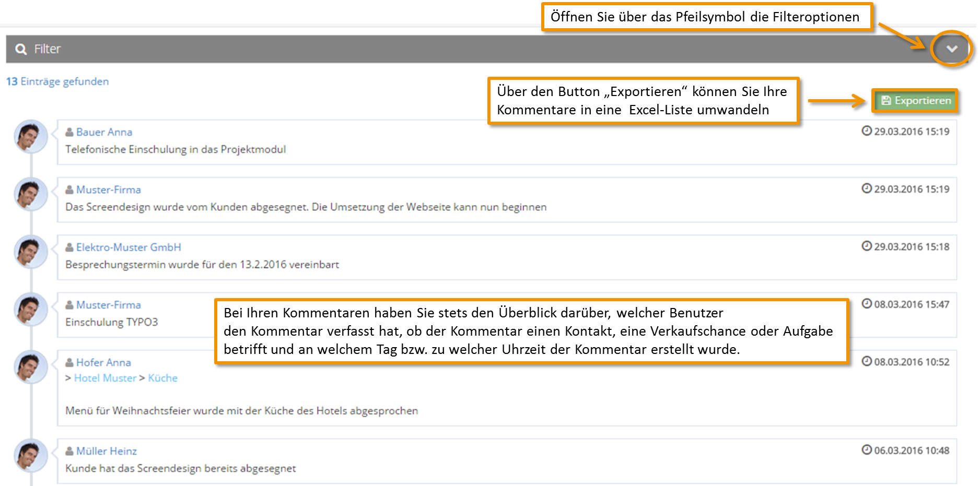Follow the Küche breadcrumb link
The image size is (980, 486).
162,378
